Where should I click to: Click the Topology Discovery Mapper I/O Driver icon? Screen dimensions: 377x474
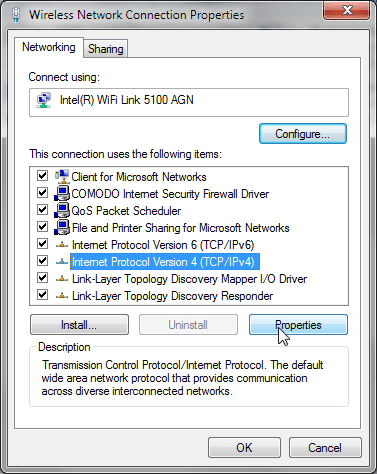pyautogui.click(x=62, y=279)
